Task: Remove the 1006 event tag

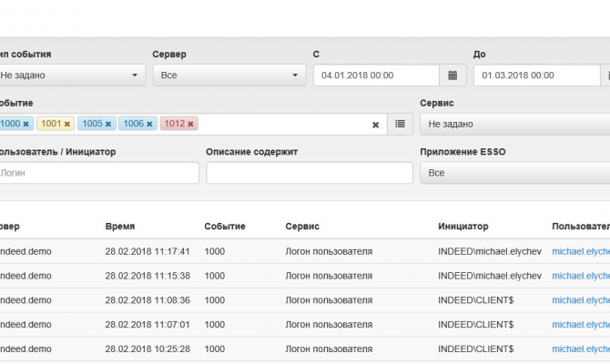Action: [149, 124]
